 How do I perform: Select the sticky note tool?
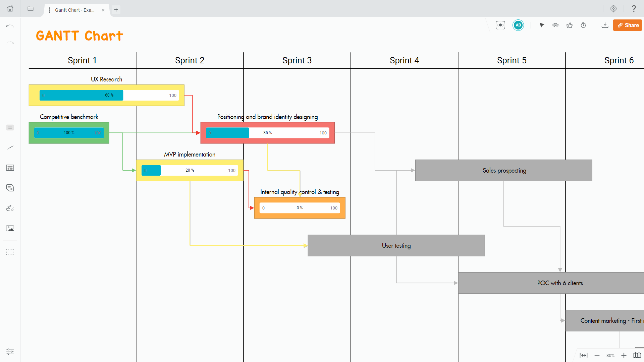click(x=10, y=188)
